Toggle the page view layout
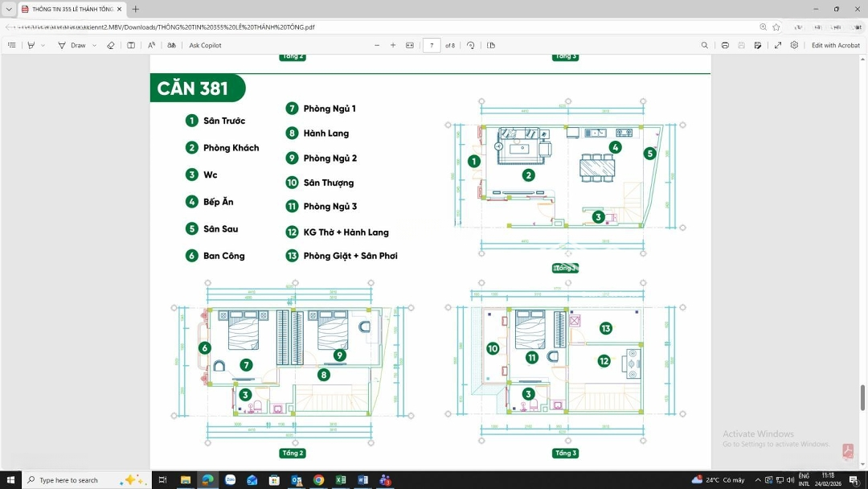 coord(491,46)
